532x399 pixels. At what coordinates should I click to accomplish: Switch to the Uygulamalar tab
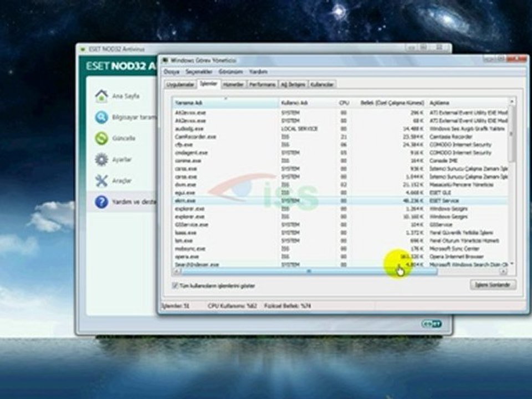(181, 84)
